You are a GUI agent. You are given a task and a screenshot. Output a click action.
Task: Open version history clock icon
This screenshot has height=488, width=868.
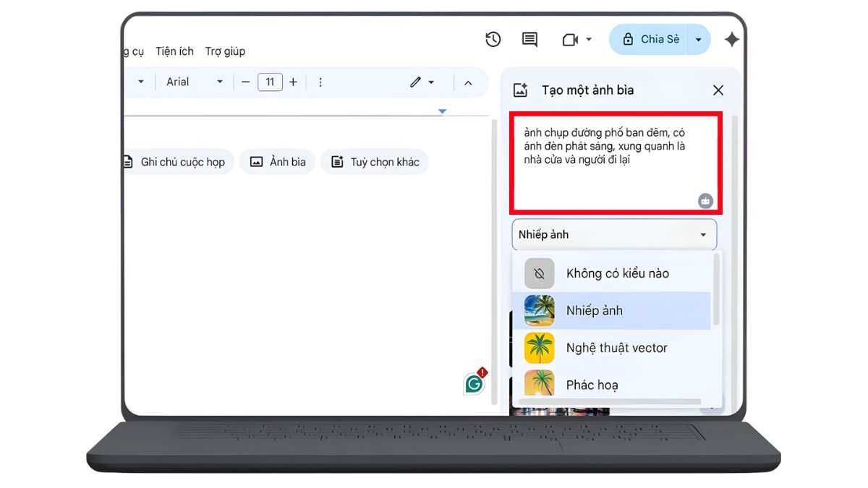click(493, 40)
